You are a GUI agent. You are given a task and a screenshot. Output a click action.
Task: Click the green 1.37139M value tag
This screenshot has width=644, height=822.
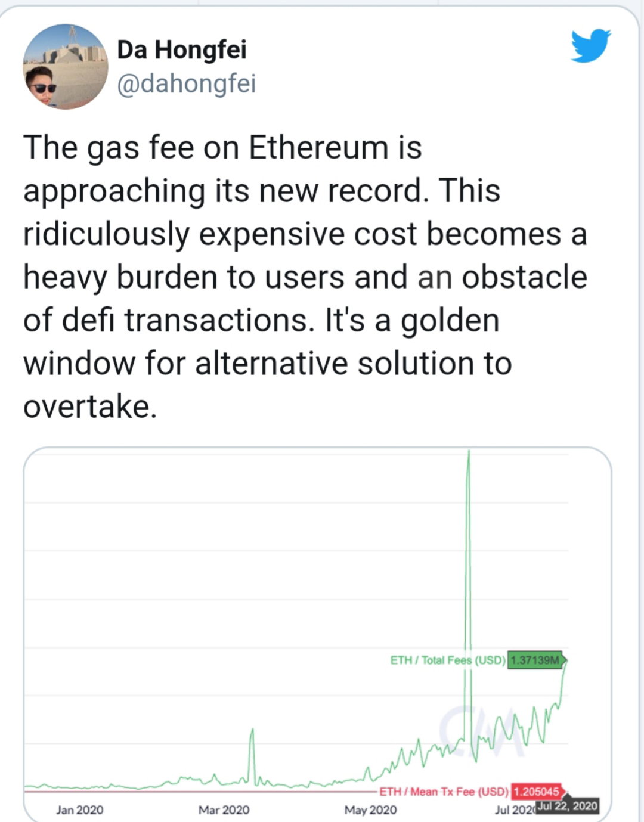537,660
